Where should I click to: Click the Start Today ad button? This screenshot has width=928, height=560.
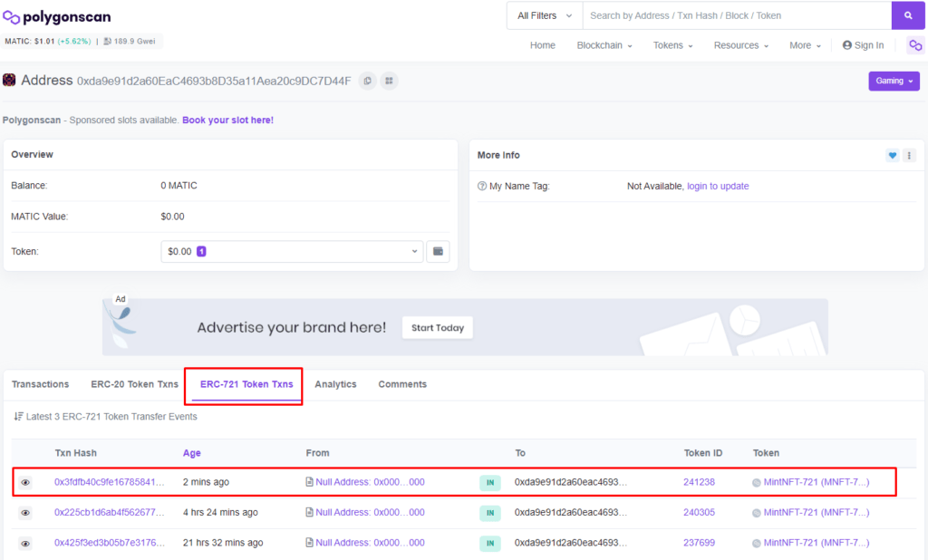(437, 328)
